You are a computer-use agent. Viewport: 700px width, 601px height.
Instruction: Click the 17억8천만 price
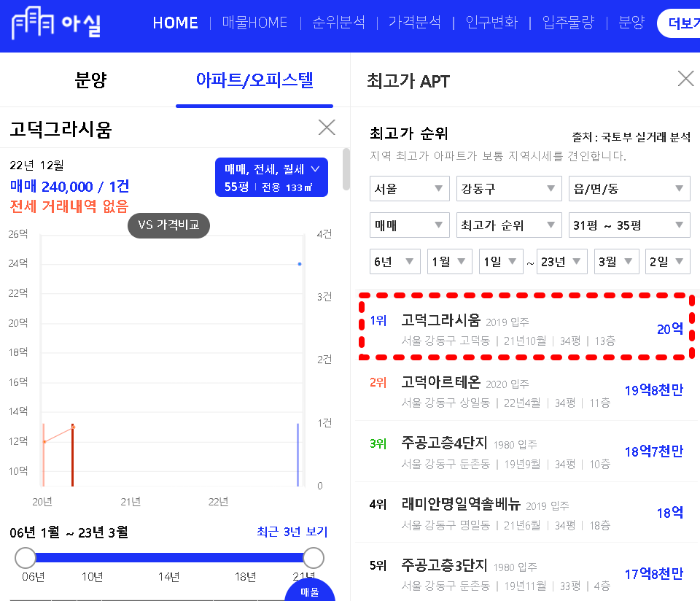(654, 574)
